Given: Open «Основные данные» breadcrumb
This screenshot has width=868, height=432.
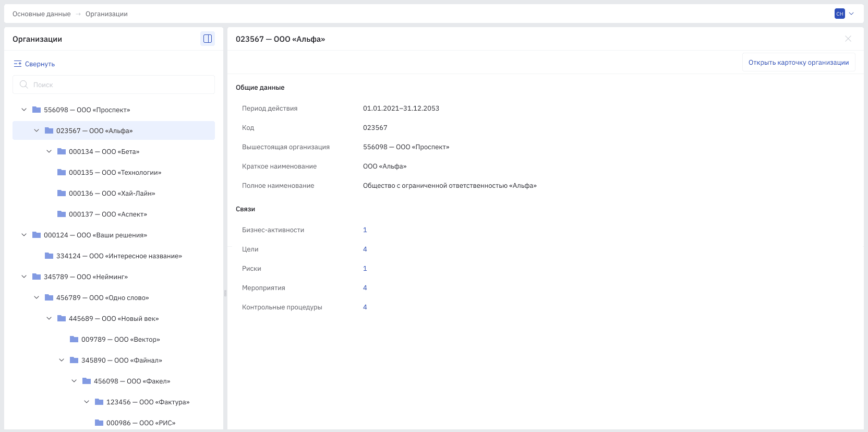Looking at the screenshot, I should coord(42,14).
